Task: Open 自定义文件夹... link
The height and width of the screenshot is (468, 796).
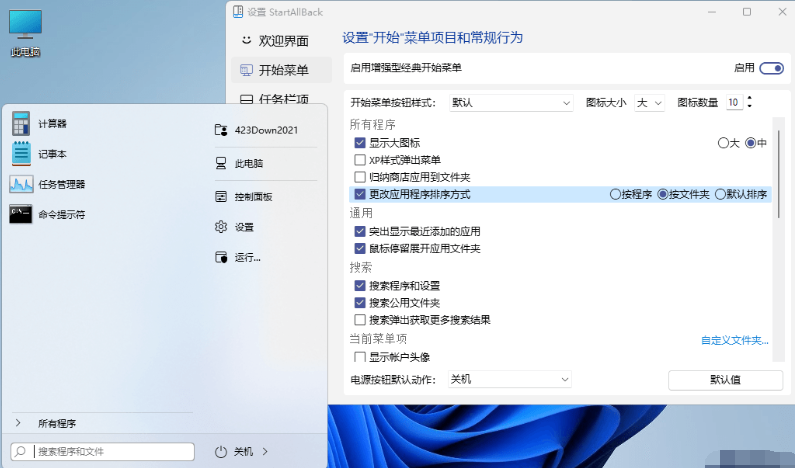Action: (x=735, y=341)
